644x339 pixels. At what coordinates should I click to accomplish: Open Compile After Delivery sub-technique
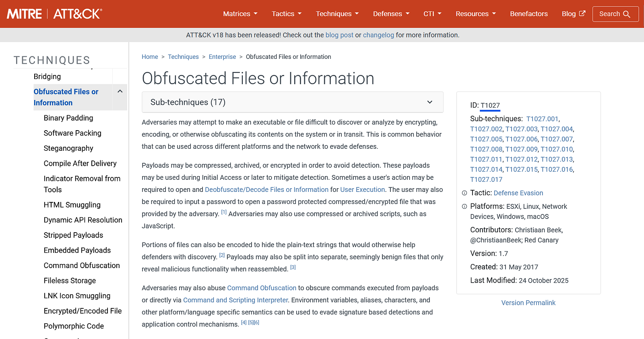coord(80,163)
